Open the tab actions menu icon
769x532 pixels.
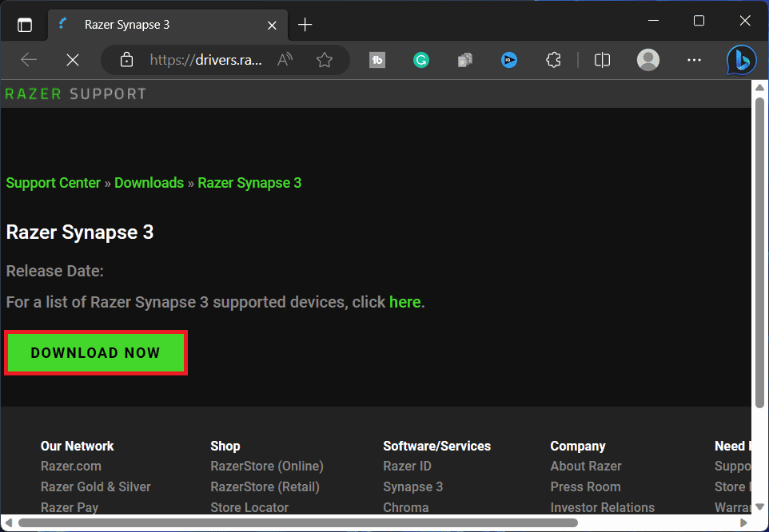pos(25,25)
